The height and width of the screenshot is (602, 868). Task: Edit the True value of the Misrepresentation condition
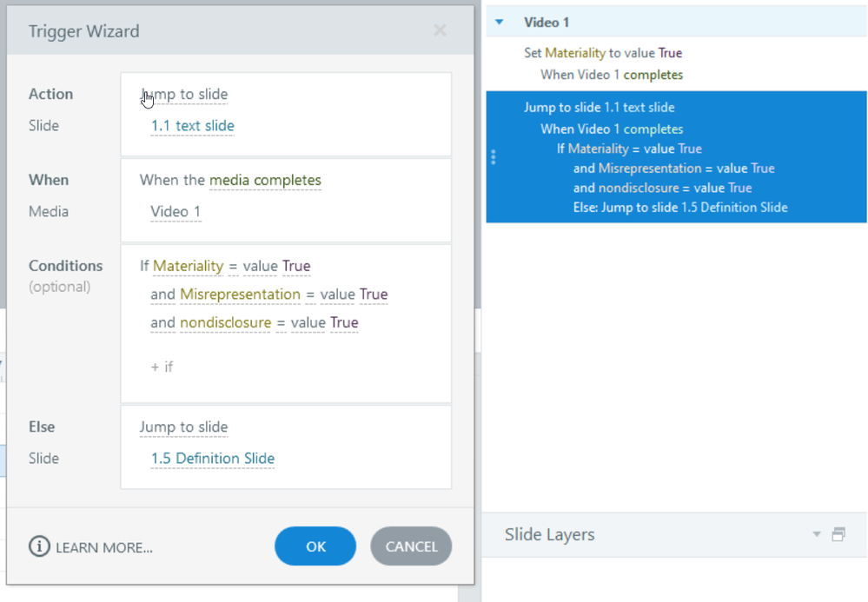[374, 294]
